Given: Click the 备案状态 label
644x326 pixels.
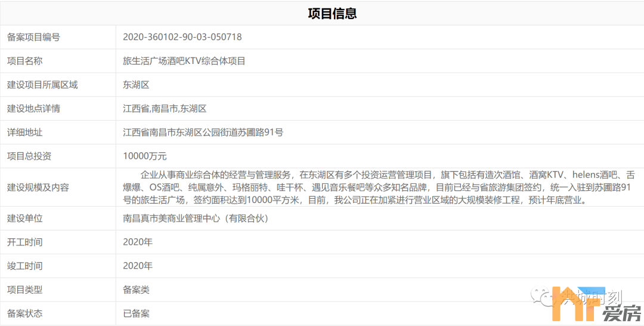Looking at the screenshot, I should click(x=24, y=313).
